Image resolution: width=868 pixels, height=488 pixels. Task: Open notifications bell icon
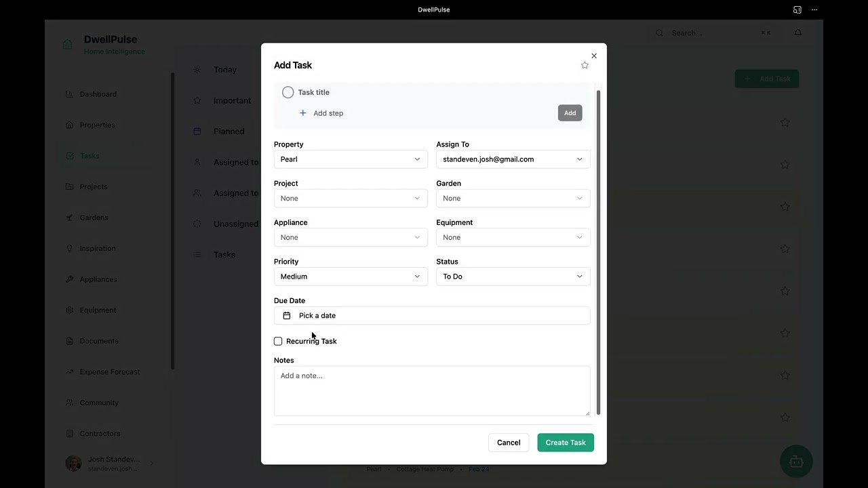pos(798,33)
